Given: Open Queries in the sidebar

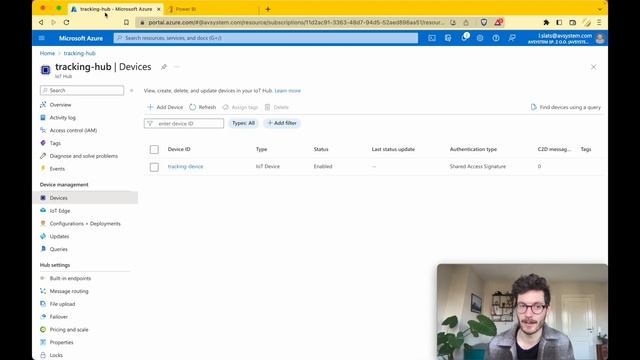Looking at the screenshot, I should [58, 249].
